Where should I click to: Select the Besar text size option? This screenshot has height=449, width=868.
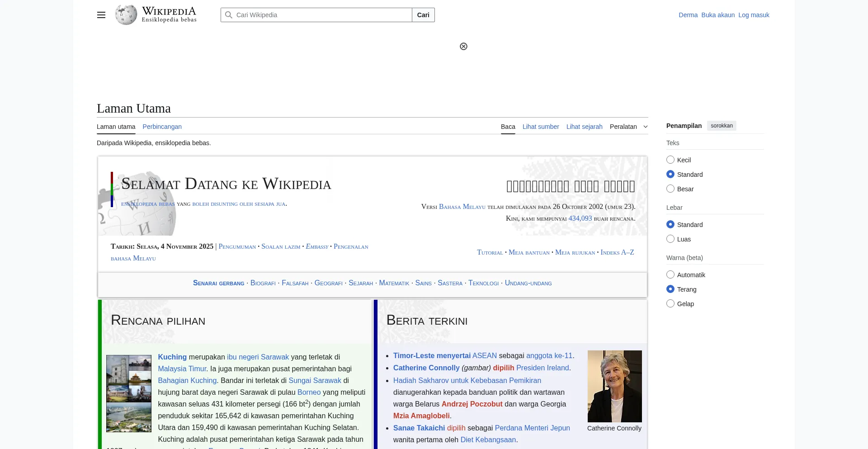coord(670,189)
